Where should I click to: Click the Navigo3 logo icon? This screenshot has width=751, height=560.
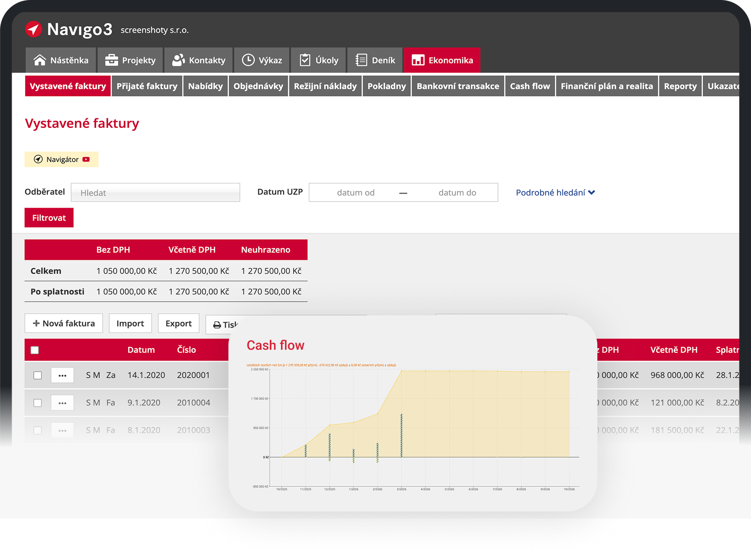coord(34,29)
